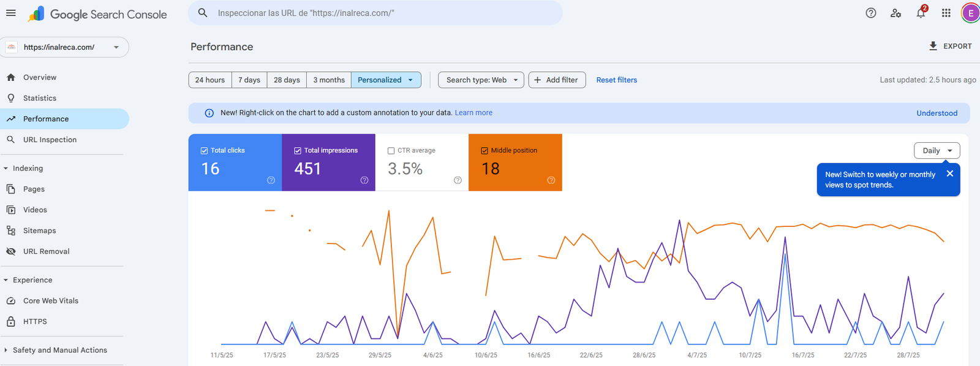
Task: Enable the CTR average checkbox
Action: click(391, 151)
